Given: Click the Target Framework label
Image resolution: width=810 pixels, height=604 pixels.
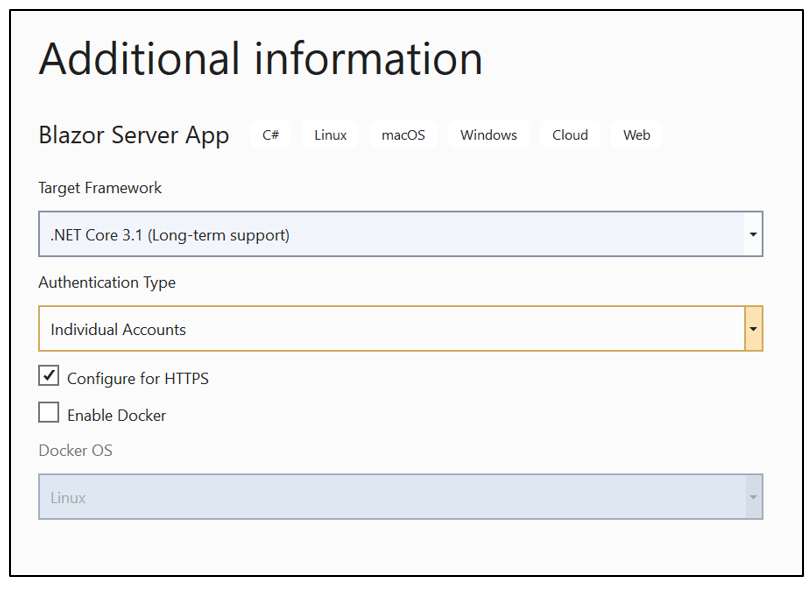Looking at the screenshot, I should (x=100, y=188).
